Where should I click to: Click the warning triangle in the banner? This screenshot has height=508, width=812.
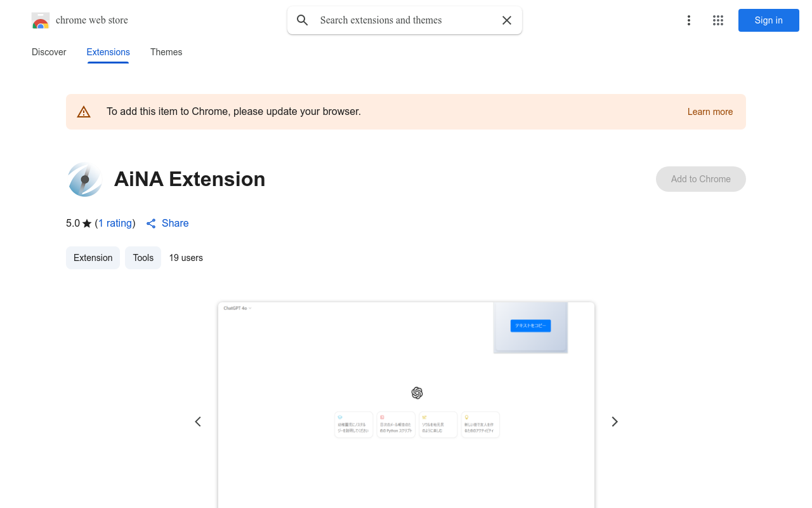pos(84,111)
